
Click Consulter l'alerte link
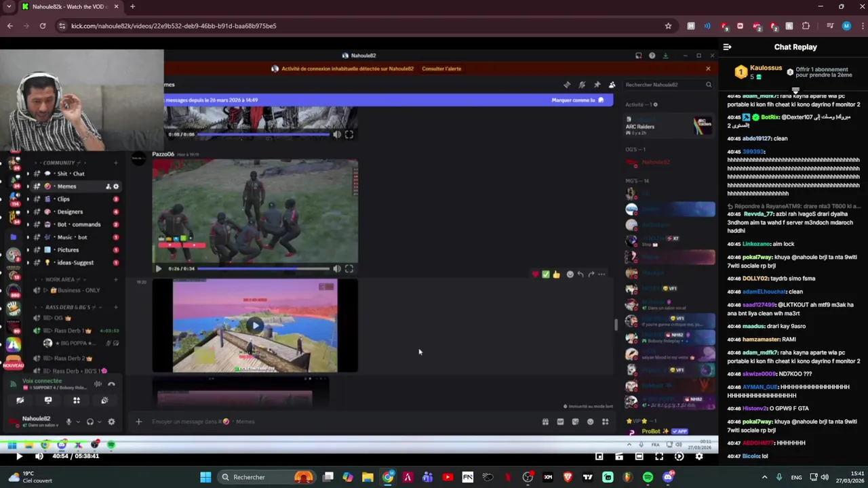tap(441, 68)
